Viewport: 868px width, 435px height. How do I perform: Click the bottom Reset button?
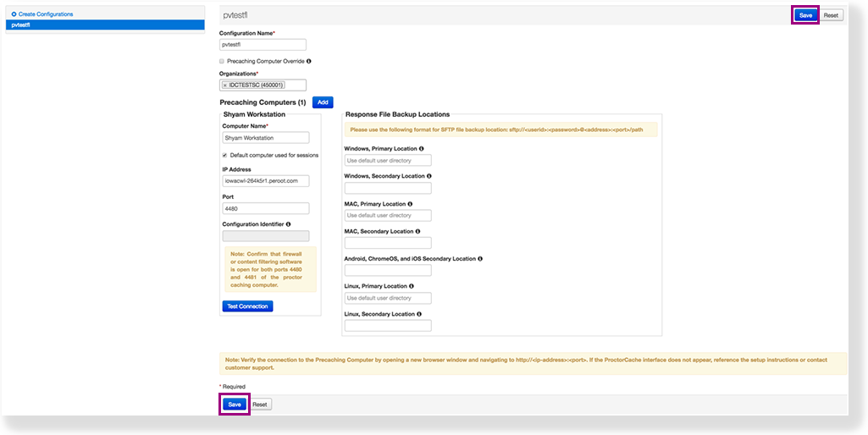pos(259,405)
